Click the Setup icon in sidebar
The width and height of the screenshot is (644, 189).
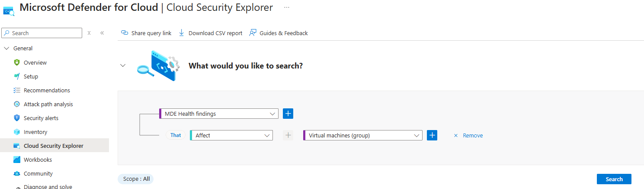coord(17,76)
